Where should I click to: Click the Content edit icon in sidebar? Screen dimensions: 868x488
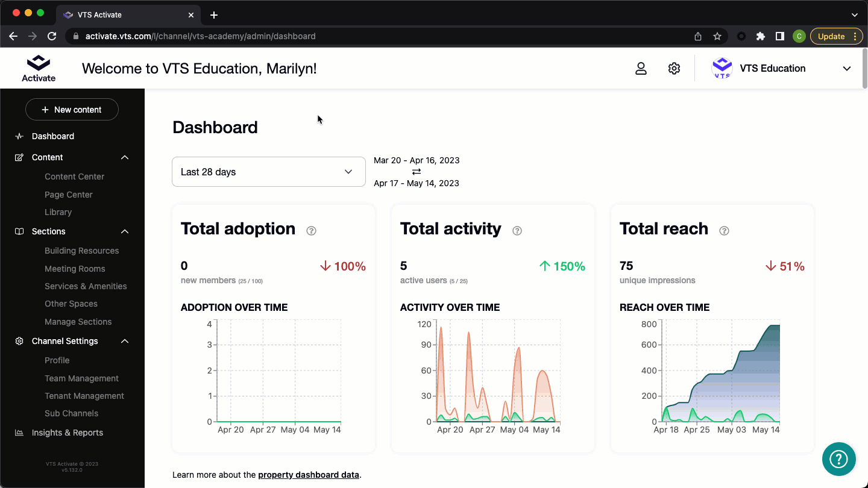(19, 157)
